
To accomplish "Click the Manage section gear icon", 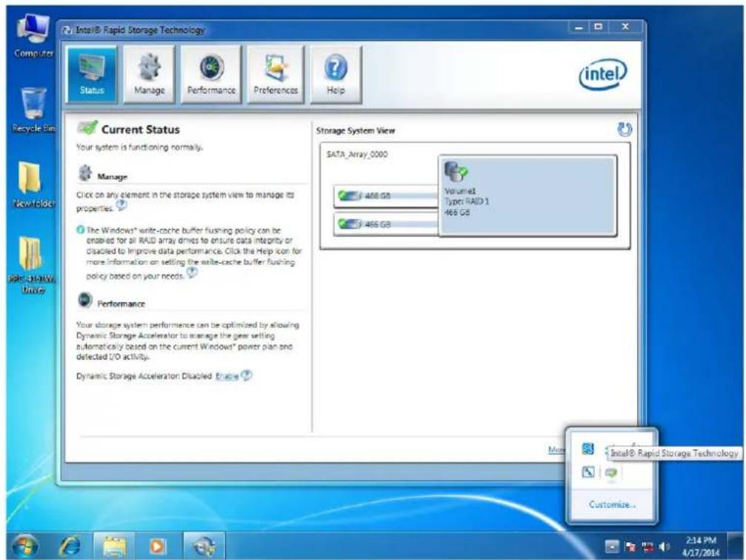I will point(85,173).
